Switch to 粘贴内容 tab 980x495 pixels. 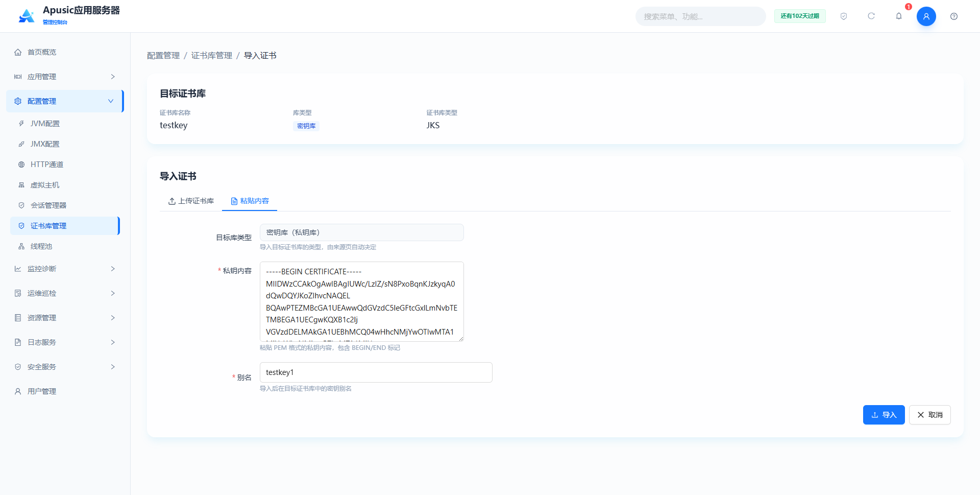coord(250,201)
